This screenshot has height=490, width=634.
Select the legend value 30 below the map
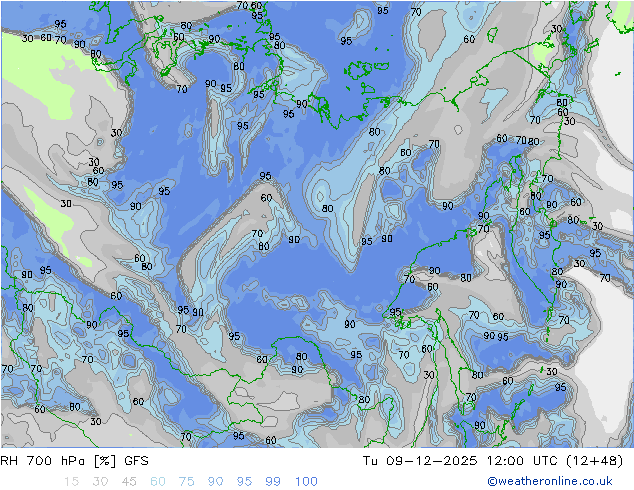pos(100,481)
